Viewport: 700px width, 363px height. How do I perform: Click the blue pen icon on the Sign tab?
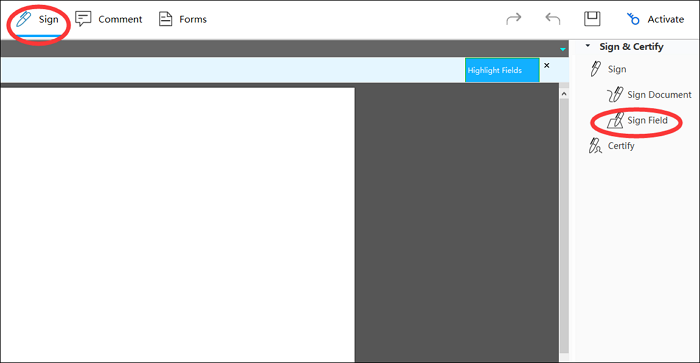click(x=23, y=19)
